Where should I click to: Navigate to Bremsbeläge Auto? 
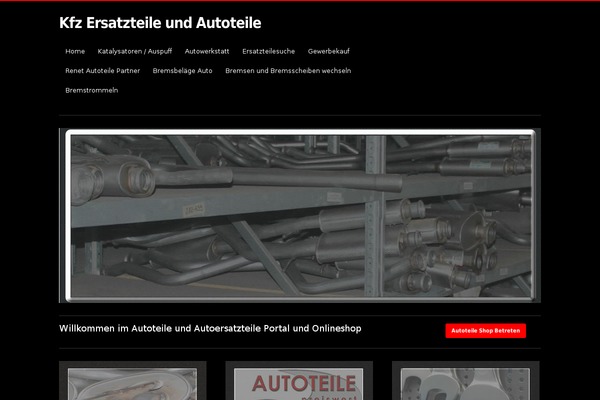point(183,71)
